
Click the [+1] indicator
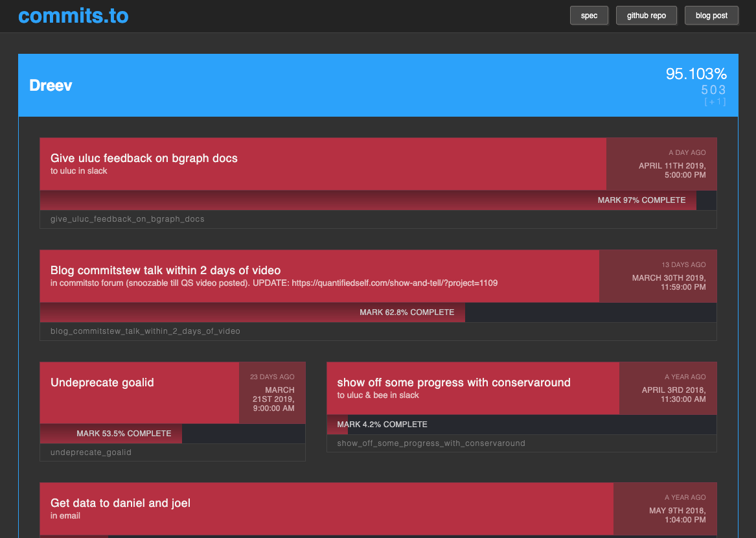click(x=715, y=102)
